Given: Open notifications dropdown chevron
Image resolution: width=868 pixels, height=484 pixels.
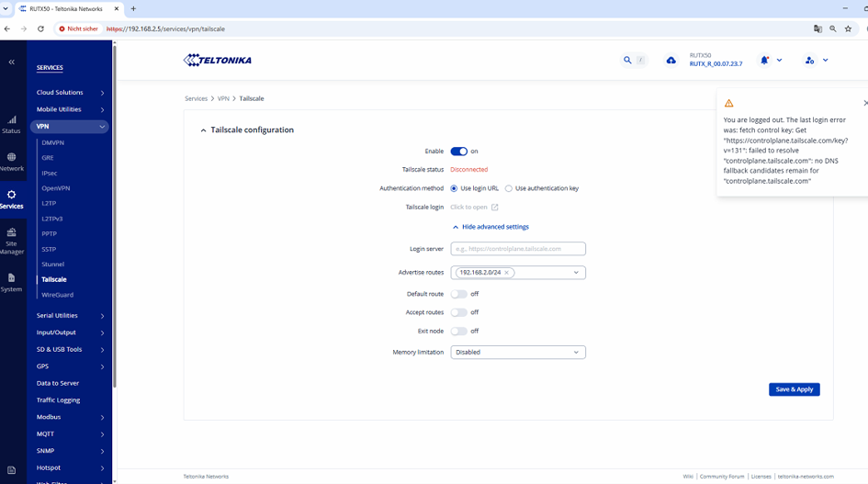Looking at the screenshot, I should coord(780,61).
